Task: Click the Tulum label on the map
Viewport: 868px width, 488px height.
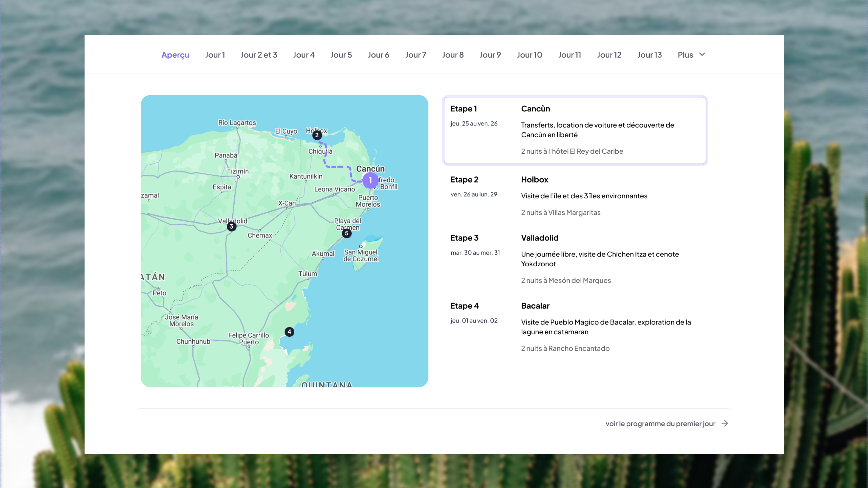Action: [308, 274]
